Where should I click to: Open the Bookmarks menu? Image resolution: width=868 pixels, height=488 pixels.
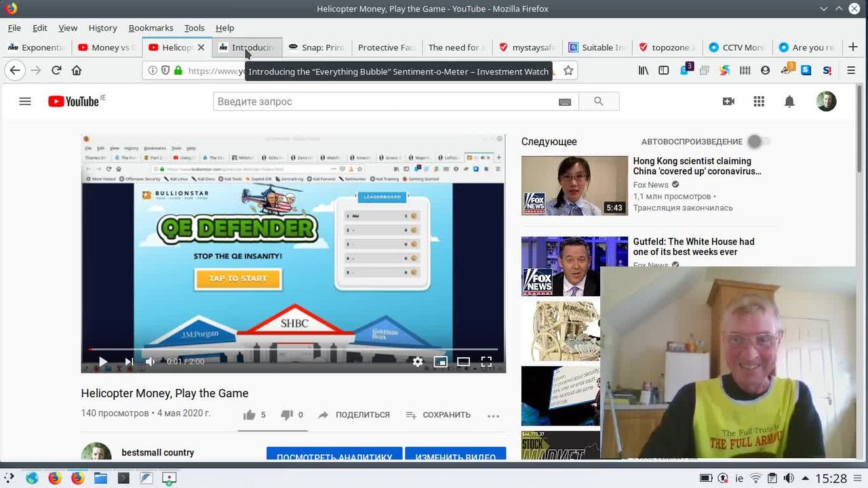pyautogui.click(x=151, y=28)
